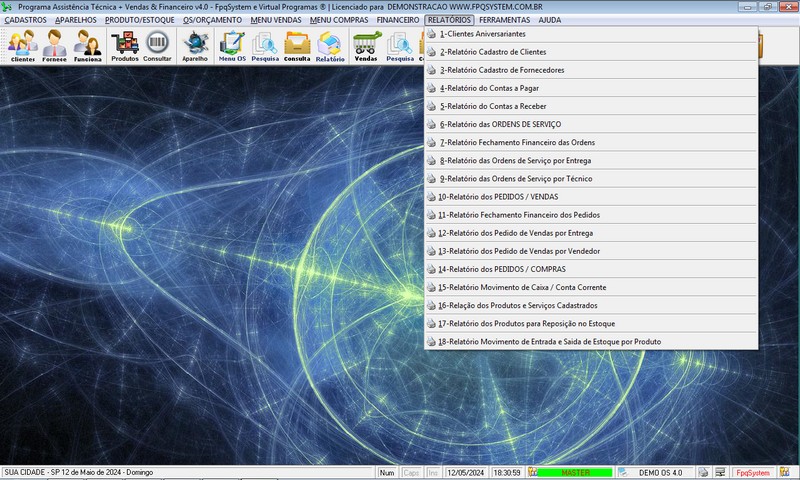Image resolution: width=800 pixels, height=480 pixels.
Task: Click the printer icon in status bar
Action: point(704,472)
